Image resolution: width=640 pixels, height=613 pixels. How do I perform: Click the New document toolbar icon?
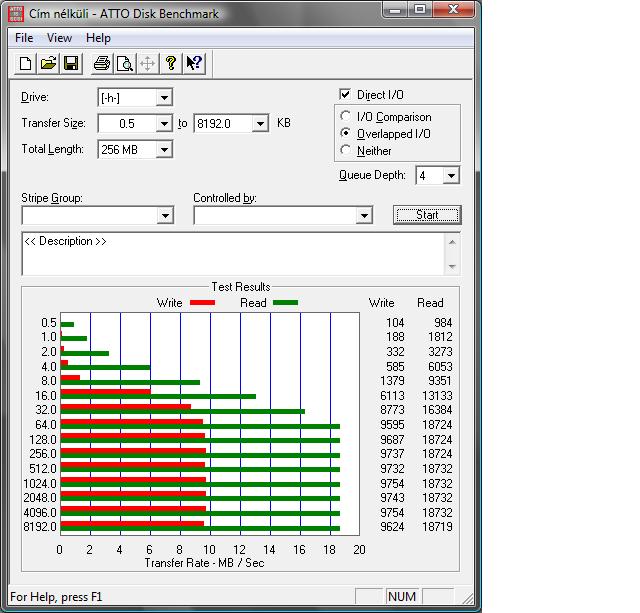pos(25,63)
